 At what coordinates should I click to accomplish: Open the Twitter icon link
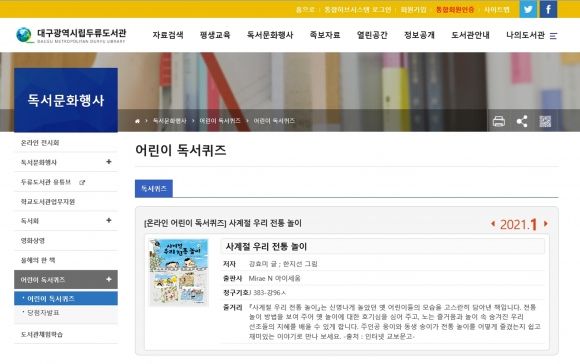point(528,9)
